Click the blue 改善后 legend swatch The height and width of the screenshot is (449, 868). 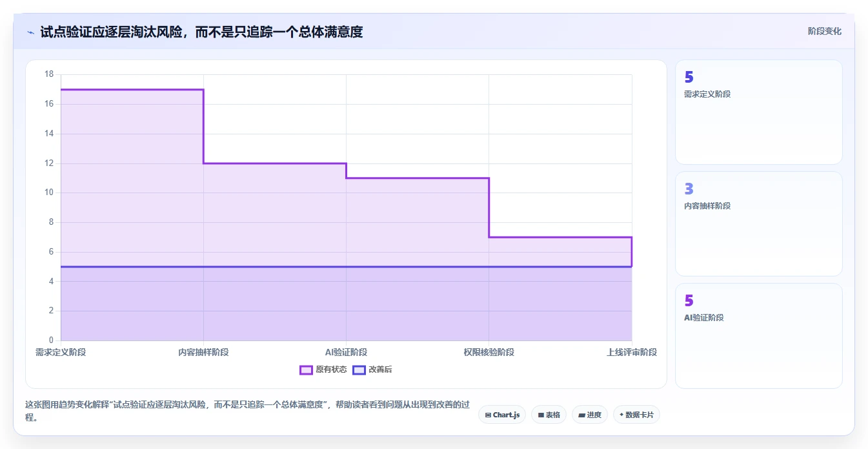(x=359, y=370)
